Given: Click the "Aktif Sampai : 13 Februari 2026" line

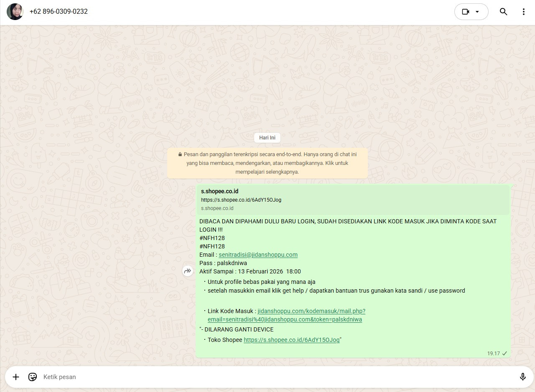Looking at the screenshot, I should (250, 271).
